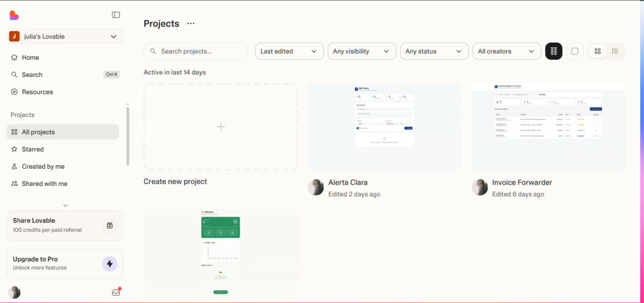Image resolution: width=644 pixels, height=303 pixels.
Task: Open the Projects three-dot menu
Action: (x=191, y=23)
